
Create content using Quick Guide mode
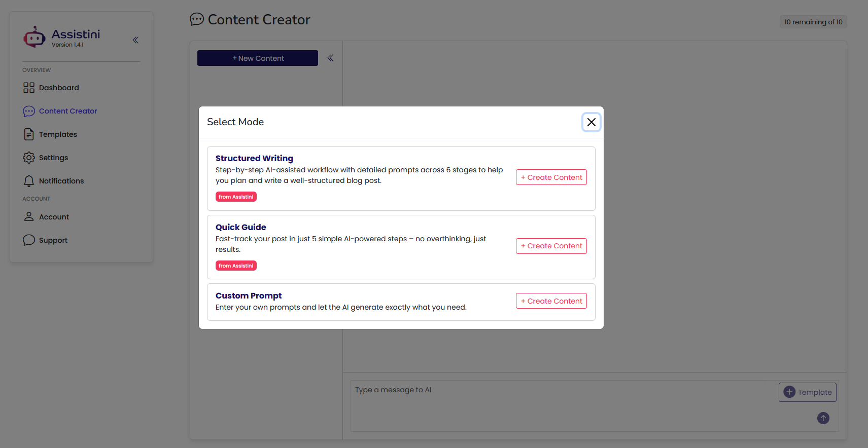click(551, 246)
